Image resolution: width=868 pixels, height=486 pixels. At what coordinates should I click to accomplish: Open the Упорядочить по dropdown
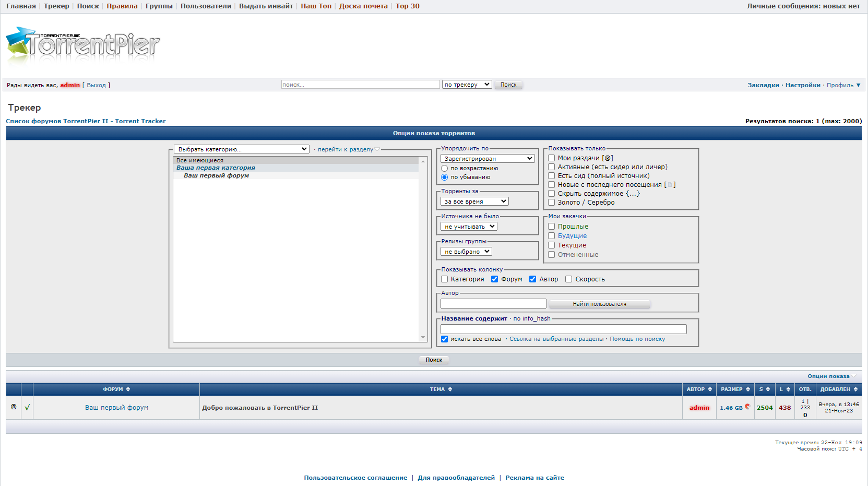(x=487, y=159)
